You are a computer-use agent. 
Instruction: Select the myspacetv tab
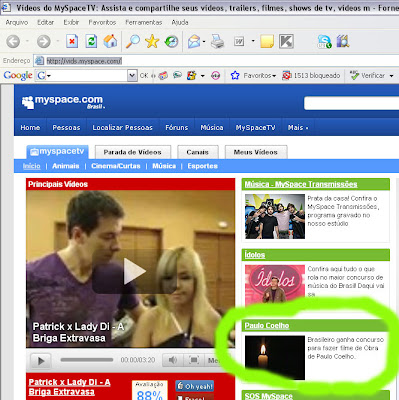click(x=57, y=152)
